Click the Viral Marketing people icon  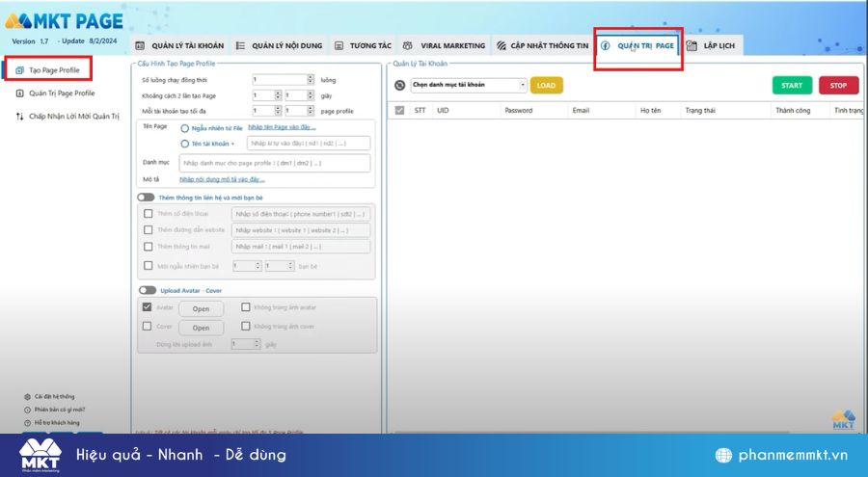click(x=407, y=46)
